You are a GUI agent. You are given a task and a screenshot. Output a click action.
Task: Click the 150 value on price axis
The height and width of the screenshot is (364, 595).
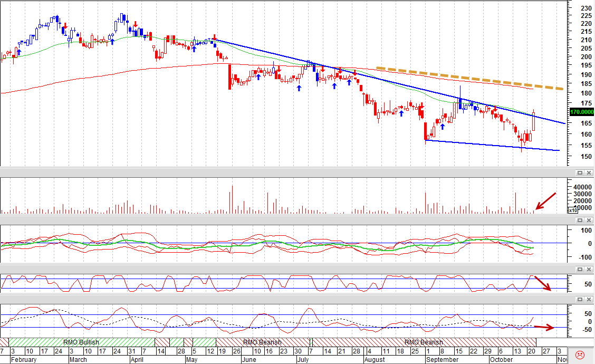point(586,156)
